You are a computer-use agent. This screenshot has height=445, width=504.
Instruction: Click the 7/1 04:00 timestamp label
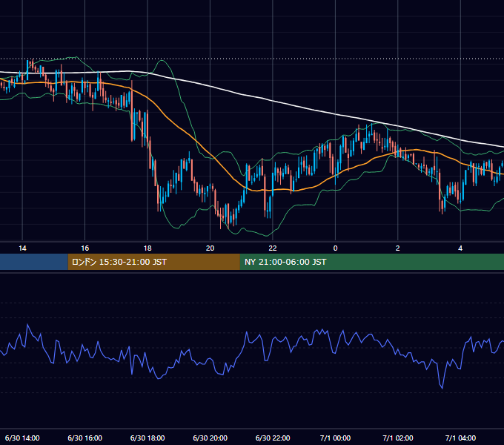click(x=460, y=438)
